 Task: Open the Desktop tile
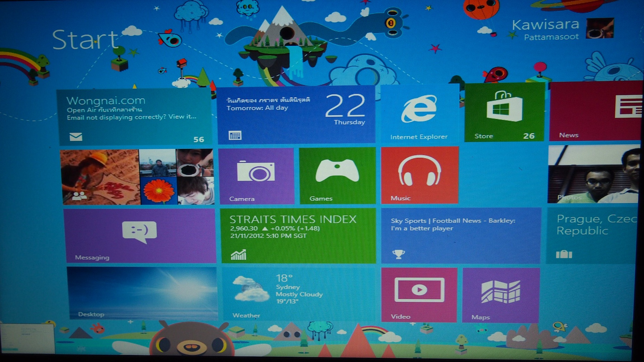[142, 293]
